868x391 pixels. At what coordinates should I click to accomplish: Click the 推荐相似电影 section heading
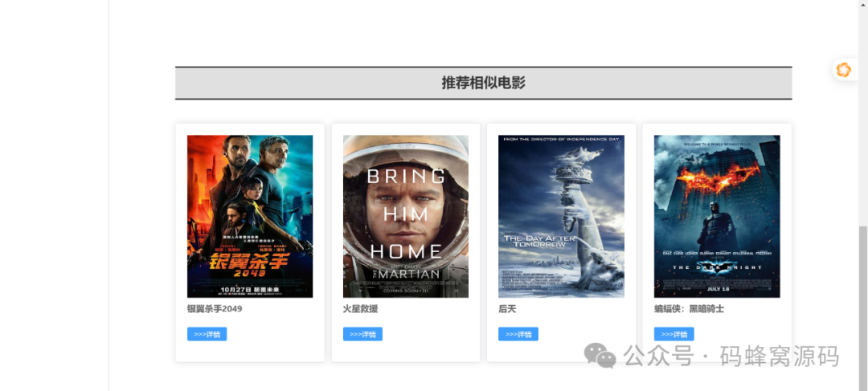pyautogui.click(x=483, y=83)
